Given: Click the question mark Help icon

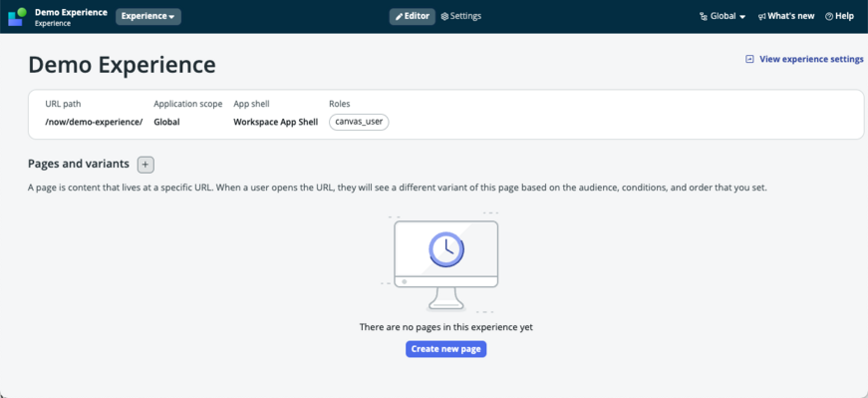Looking at the screenshot, I should [x=829, y=17].
